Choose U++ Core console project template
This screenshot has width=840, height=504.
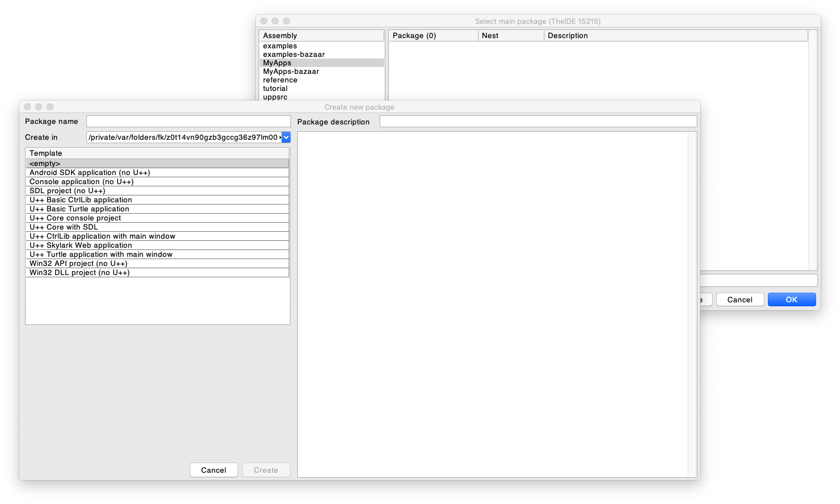pos(157,218)
